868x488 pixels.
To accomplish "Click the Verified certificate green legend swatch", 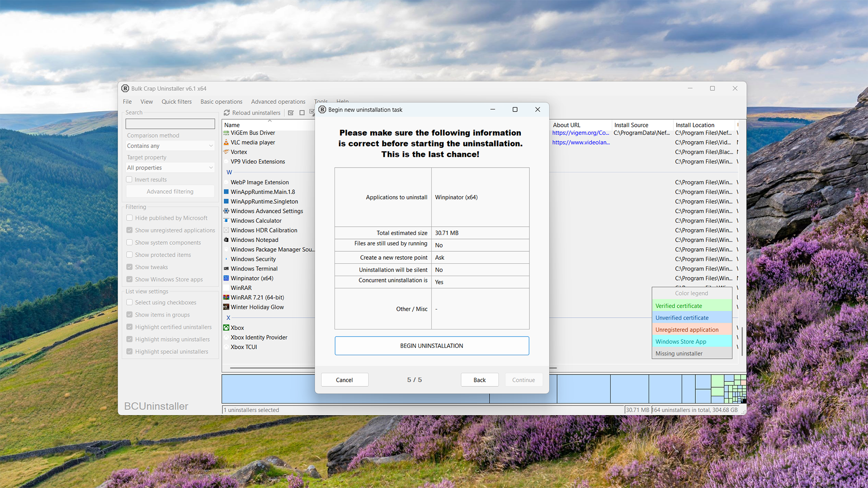I will 692,306.
